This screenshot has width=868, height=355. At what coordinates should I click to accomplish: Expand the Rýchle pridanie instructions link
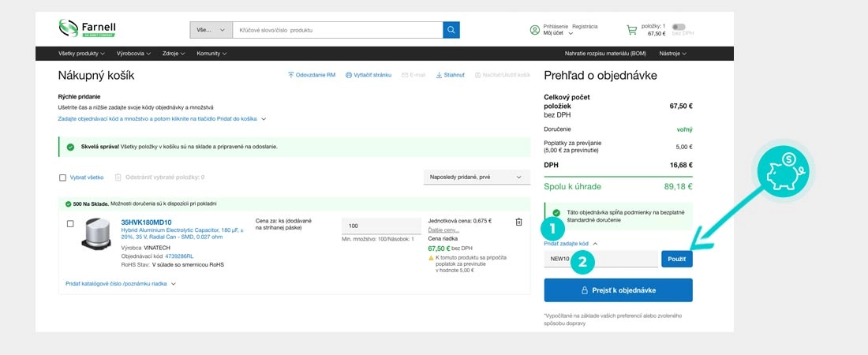pos(163,118)
